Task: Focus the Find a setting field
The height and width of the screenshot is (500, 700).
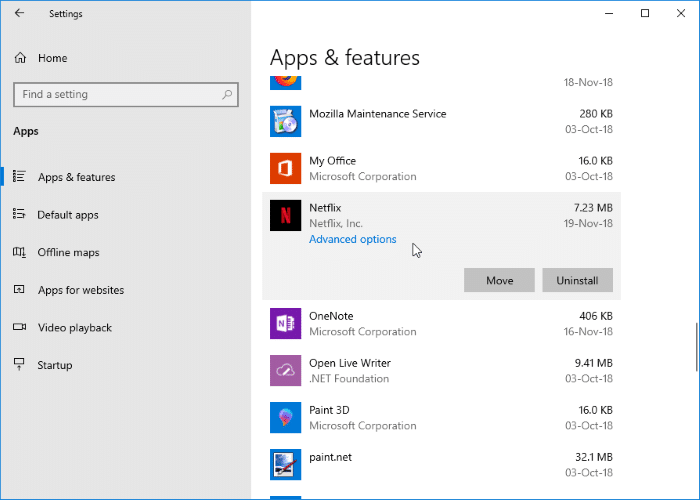Action: [126, 94]
